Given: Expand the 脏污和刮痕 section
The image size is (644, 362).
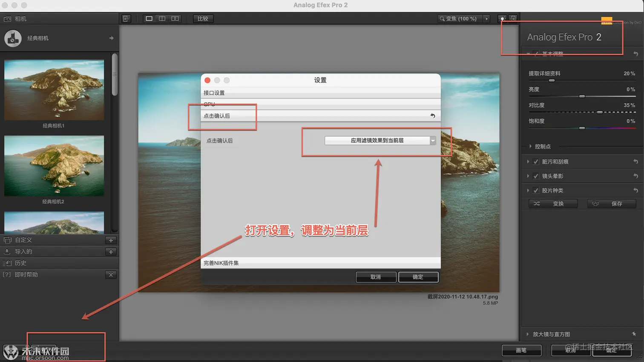Looking at the screenshot, I should pyautogui.click(x=528, y=162).
